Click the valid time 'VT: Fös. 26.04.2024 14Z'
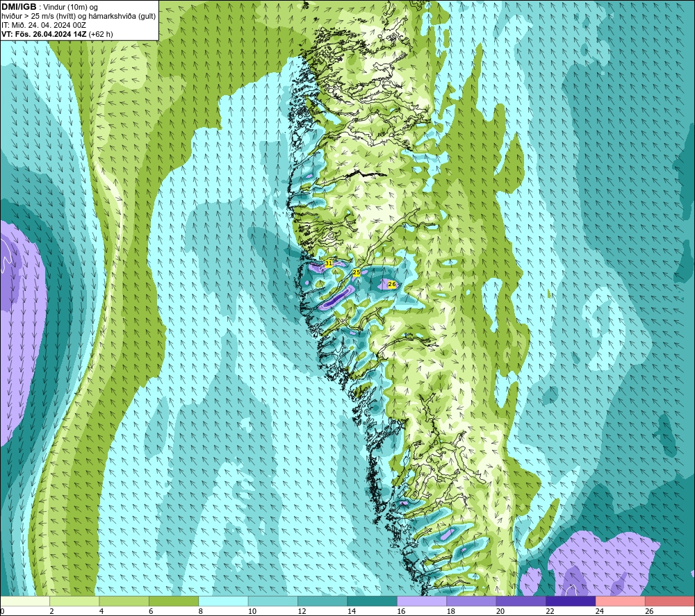 [x=44, y=34]
